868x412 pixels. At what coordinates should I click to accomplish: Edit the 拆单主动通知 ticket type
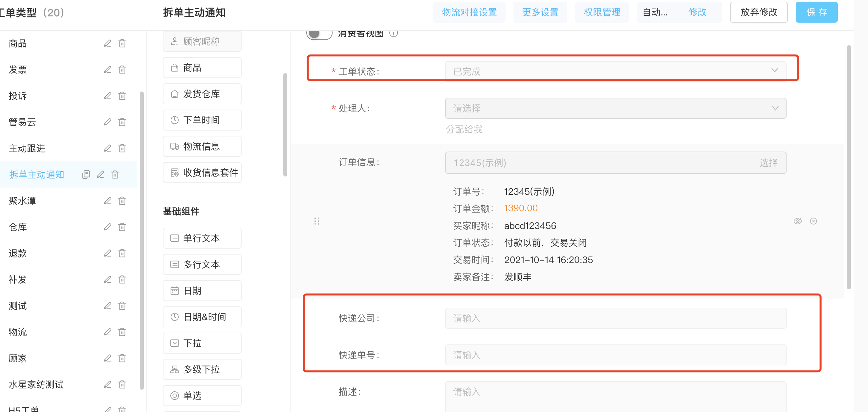tap(100, 175)
